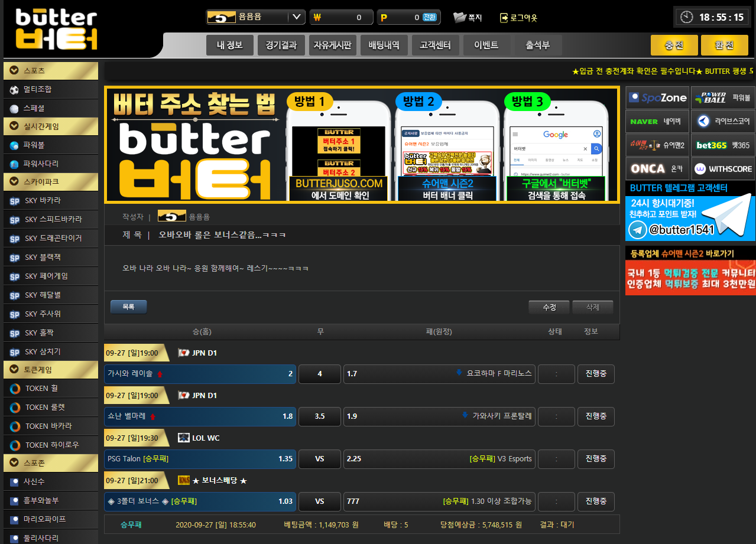Click the yellow 충전 deposit button
This screenshot has width=756, height=544.
674,45
